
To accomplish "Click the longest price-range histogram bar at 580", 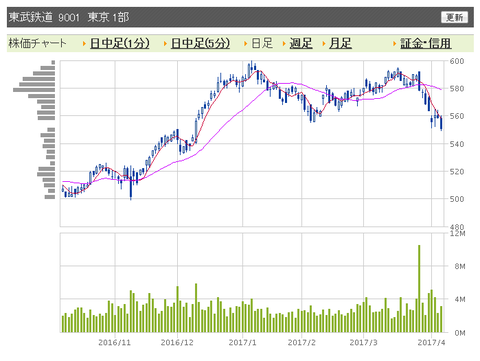I will click(34, 90).
